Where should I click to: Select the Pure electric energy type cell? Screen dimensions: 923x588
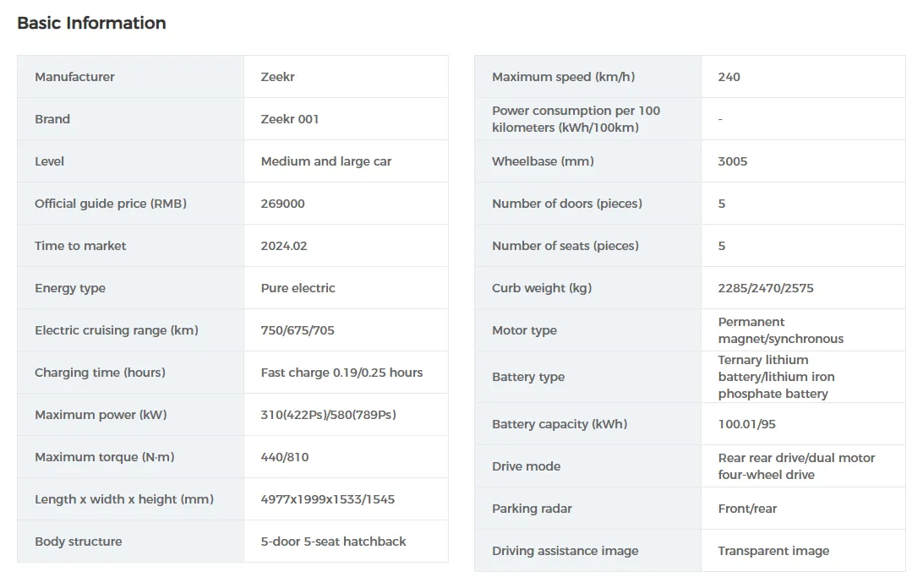point(298,288)
